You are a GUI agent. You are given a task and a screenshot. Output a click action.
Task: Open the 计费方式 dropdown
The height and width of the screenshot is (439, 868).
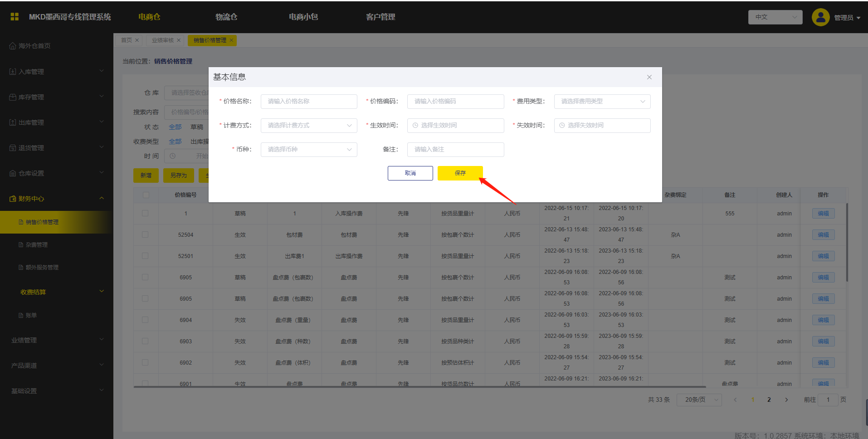point(308,126)
